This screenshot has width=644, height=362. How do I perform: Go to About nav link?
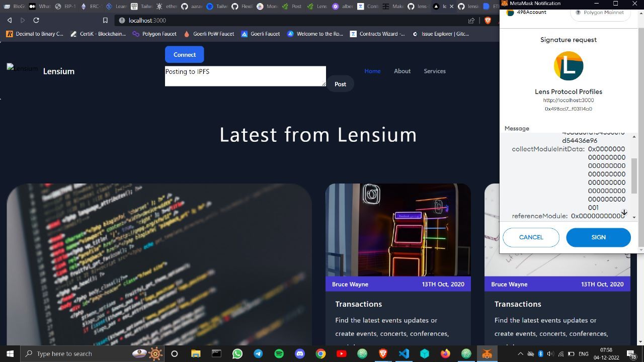(x=402, y=71)
